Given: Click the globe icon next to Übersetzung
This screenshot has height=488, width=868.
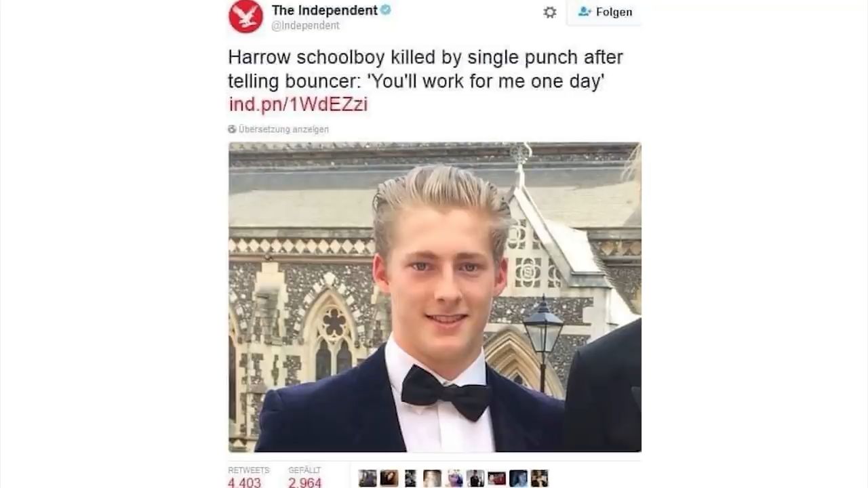Looking at the screenshot, I should click(x=232, y=129).
